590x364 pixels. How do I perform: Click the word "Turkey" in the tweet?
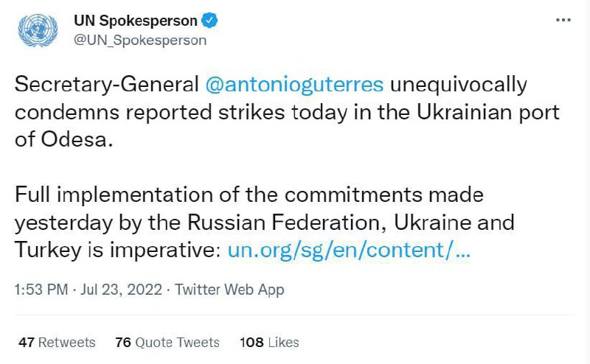point(45,250)
